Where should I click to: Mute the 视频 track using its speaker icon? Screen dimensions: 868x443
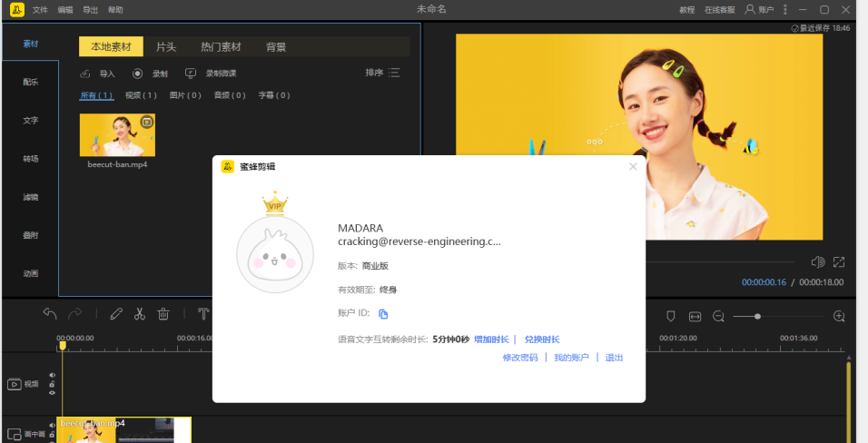click(52, 375)
